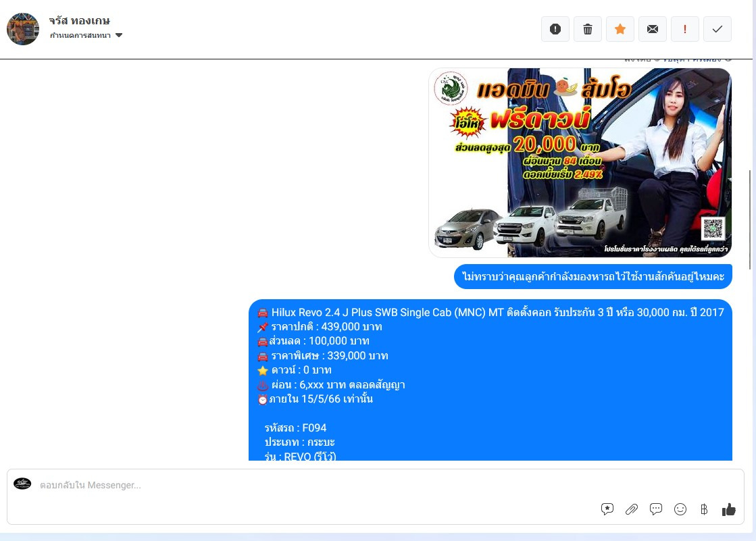This screenshot has height=541, width=756.
Task: Send thumbs up like icon
Action: tap(728, 509)
